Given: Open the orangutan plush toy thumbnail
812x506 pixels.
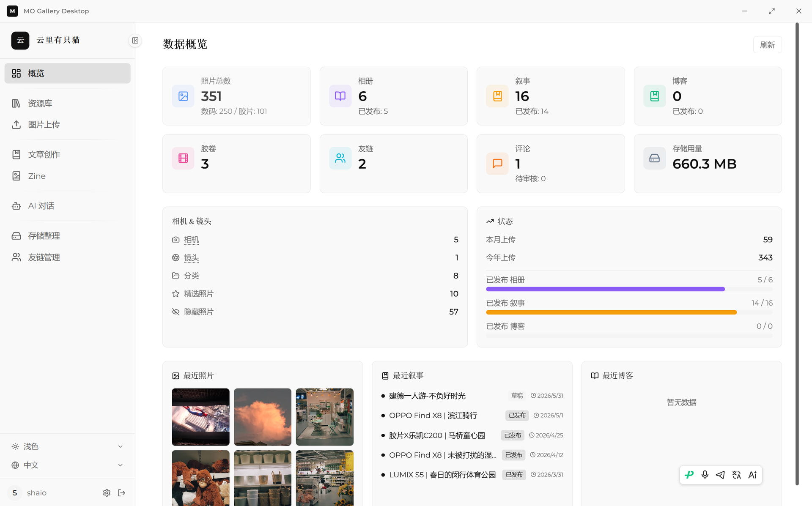Looking at the screenshot, I should pyautogui.click(x=200, y=478).
